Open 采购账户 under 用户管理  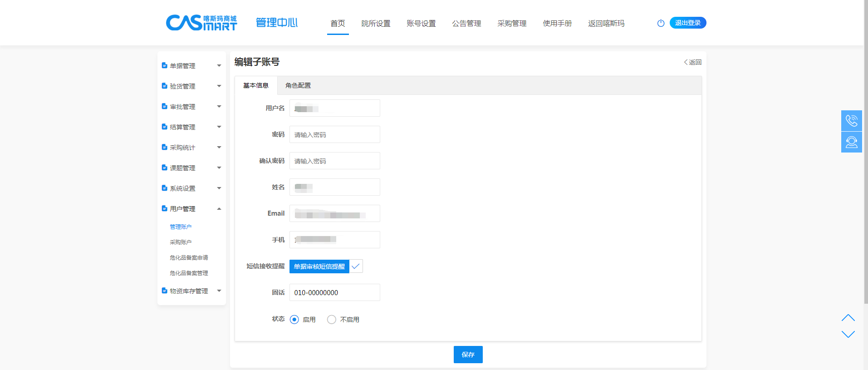pyautogui.click(x=181, y=242)
